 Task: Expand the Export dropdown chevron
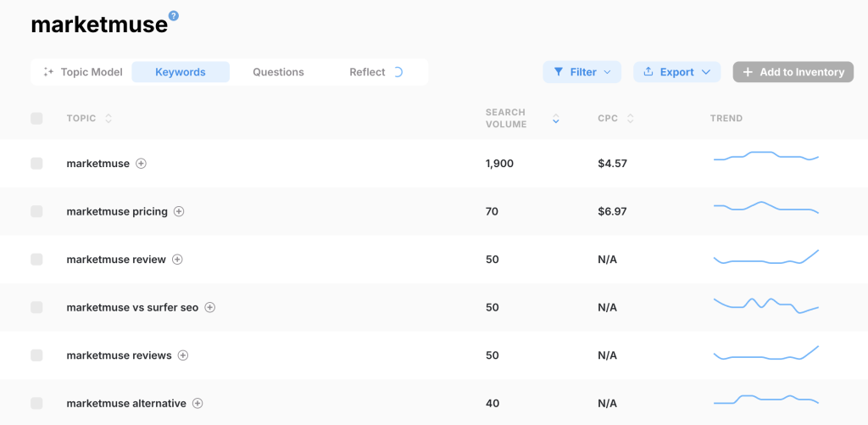pyautogui.click(x=706, y=72)
